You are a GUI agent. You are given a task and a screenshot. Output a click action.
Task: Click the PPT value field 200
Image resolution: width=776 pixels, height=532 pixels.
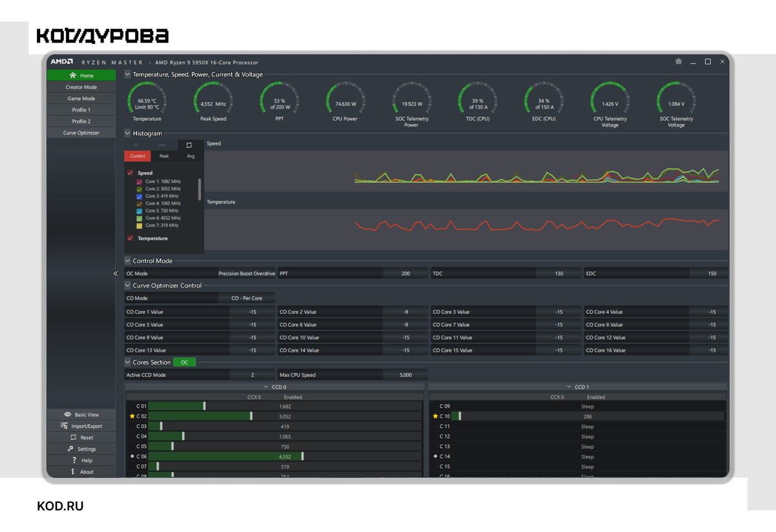pos(405,273)
